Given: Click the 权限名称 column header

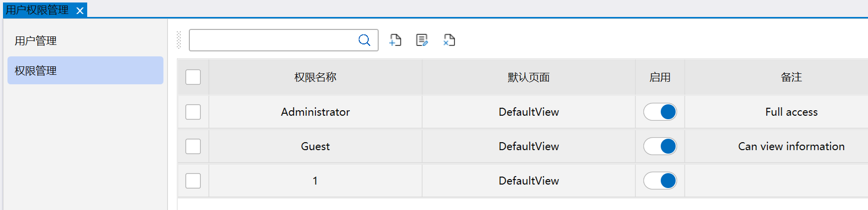Looking at the screenshot, I should [x=315, y=77].
